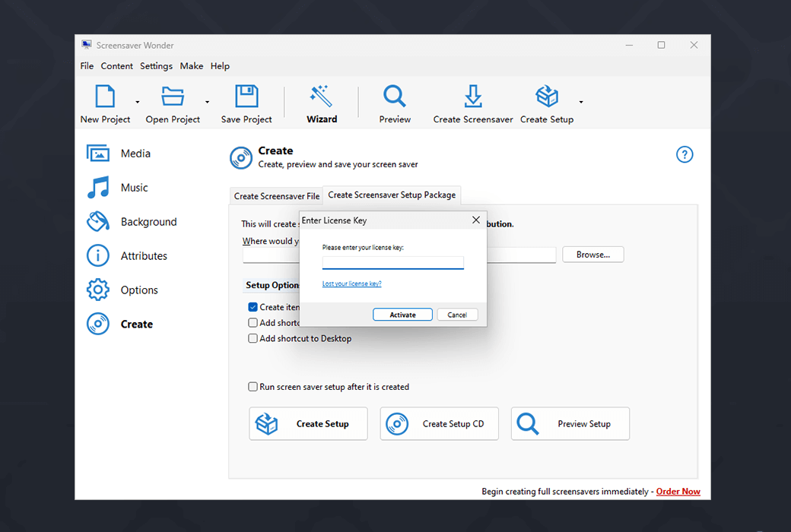
Task: Click the Browse... button
Action: 593,255
